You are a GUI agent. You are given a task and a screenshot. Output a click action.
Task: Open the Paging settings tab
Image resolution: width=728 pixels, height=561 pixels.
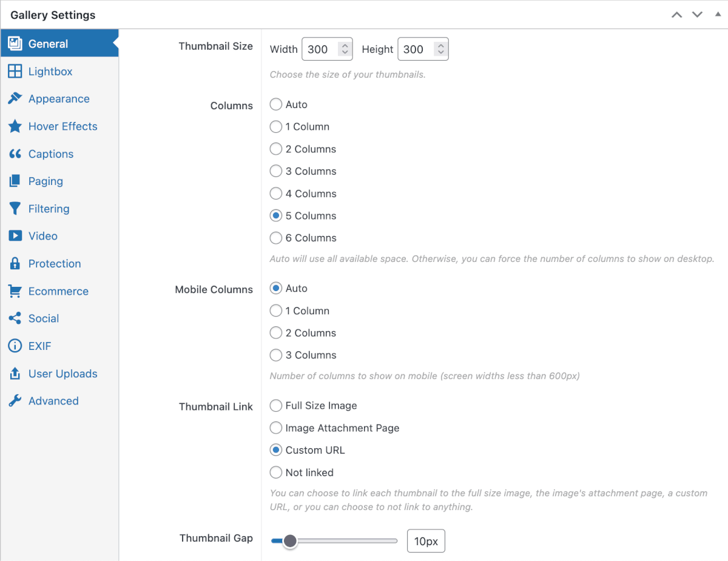[x=45, y=181]
